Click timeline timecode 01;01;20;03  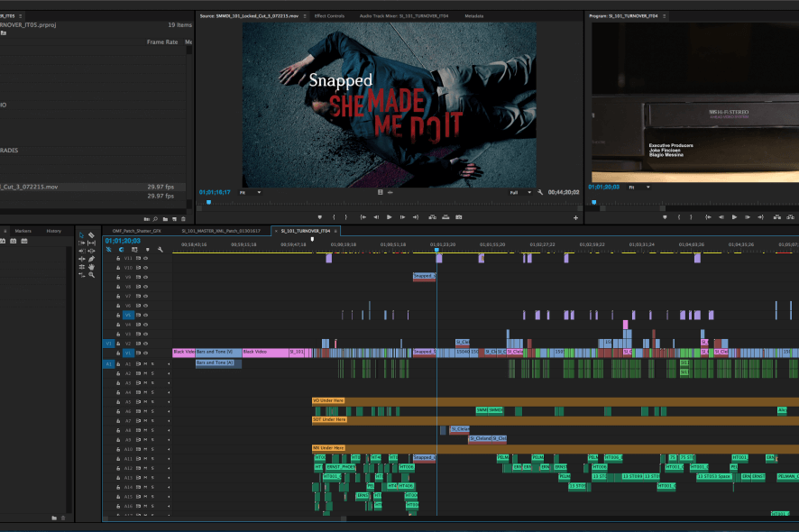pos(123,241)
